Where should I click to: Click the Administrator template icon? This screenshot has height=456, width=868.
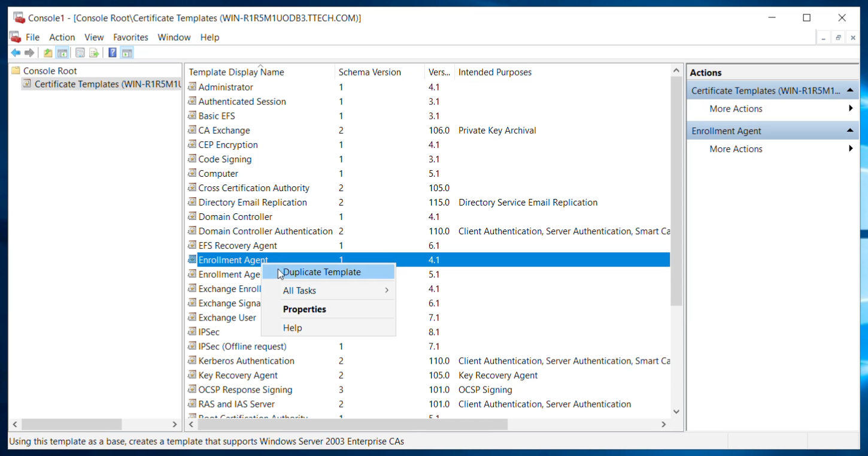pyautogui.click(x=192, y=86)
